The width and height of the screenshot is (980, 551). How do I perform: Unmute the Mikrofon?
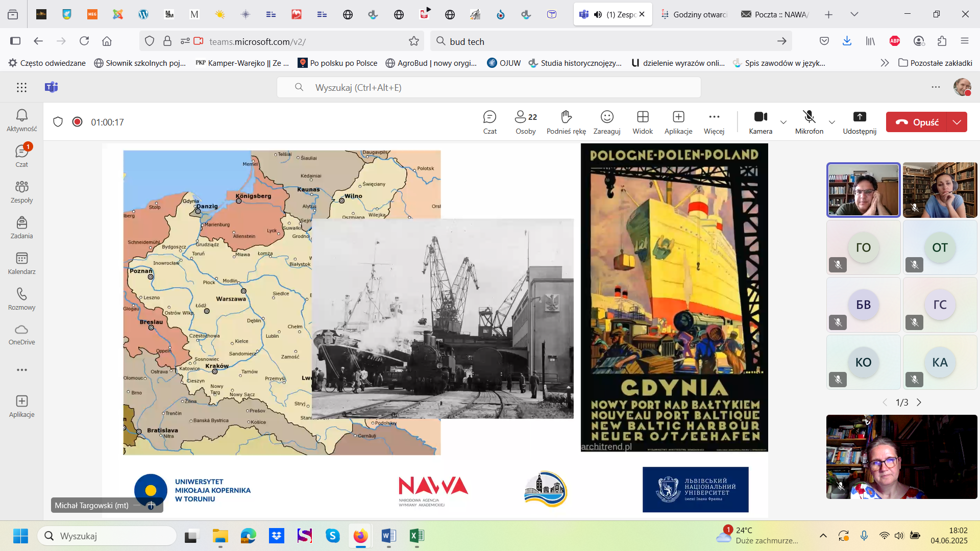coord(809,122)
